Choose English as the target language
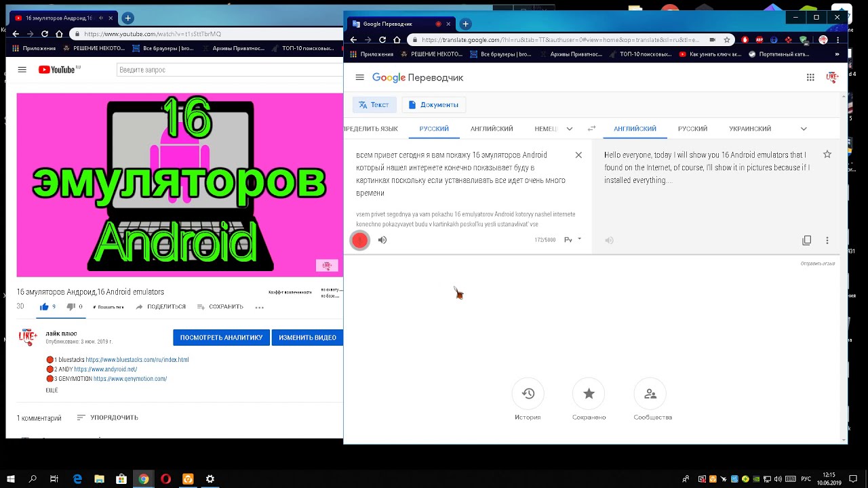 635,129
